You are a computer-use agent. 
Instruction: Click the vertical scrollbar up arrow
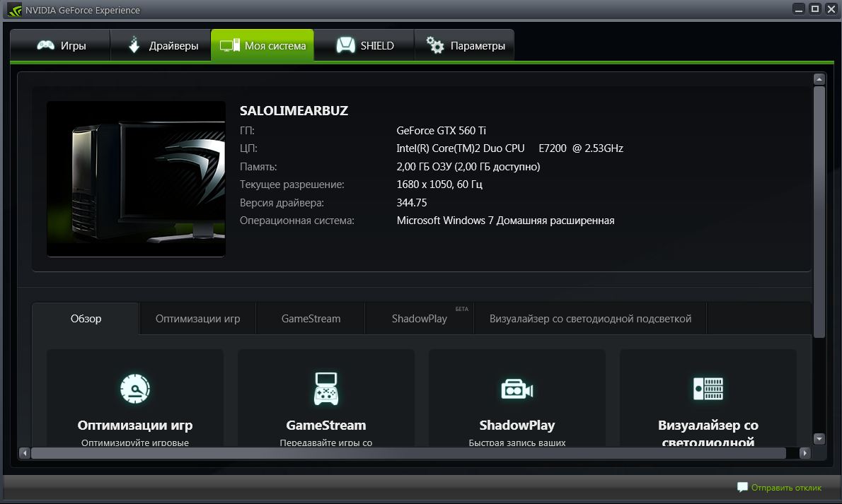click(819, 79)
